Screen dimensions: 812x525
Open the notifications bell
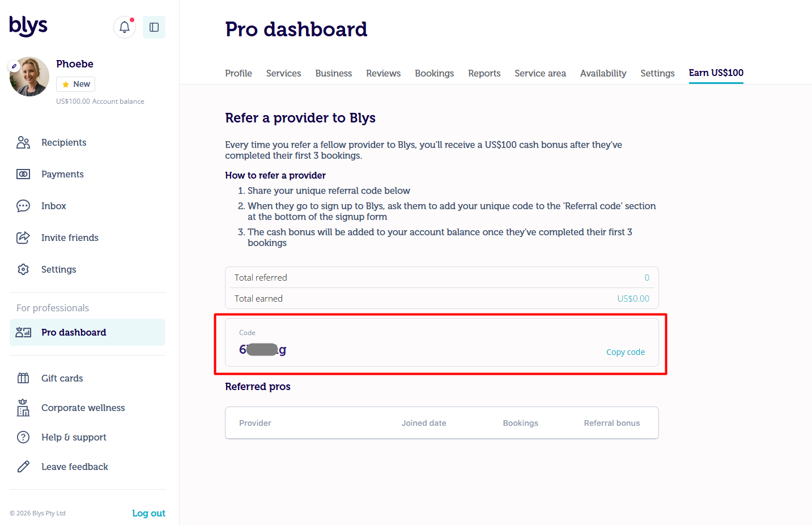tap(125, 27)
